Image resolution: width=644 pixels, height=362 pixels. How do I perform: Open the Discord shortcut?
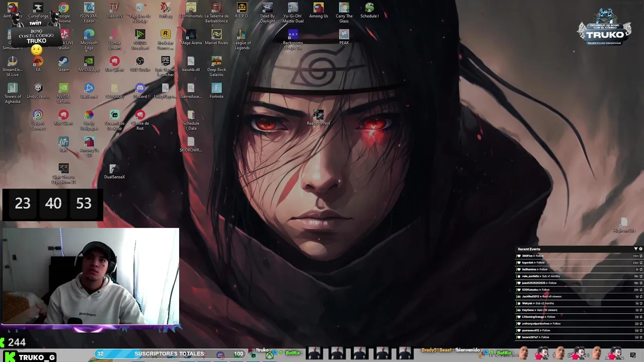coord(140,90)
